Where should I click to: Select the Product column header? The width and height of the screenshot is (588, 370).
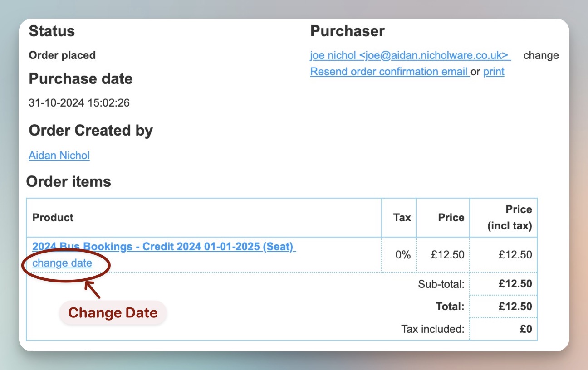coord(53,217)
